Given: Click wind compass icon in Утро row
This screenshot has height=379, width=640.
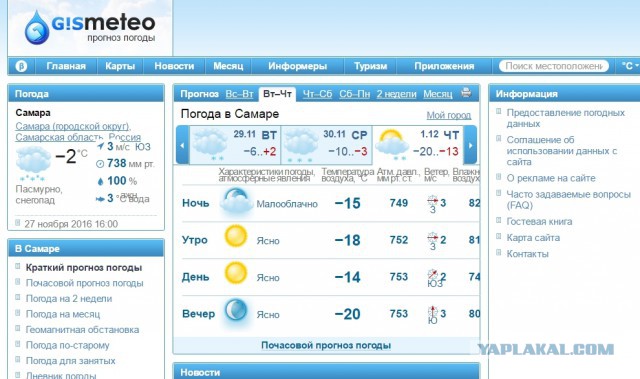Looking at the screenshot, I should (432, 237).
